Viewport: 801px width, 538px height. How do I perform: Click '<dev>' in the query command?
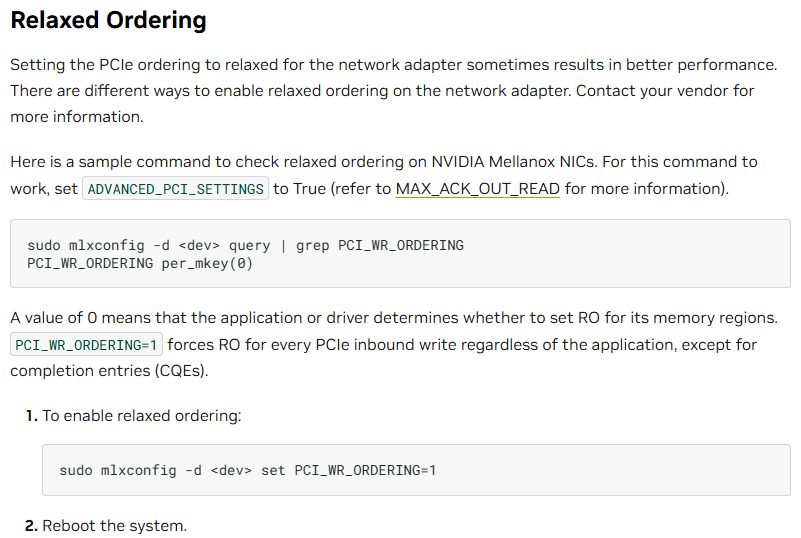click(199, 245)
